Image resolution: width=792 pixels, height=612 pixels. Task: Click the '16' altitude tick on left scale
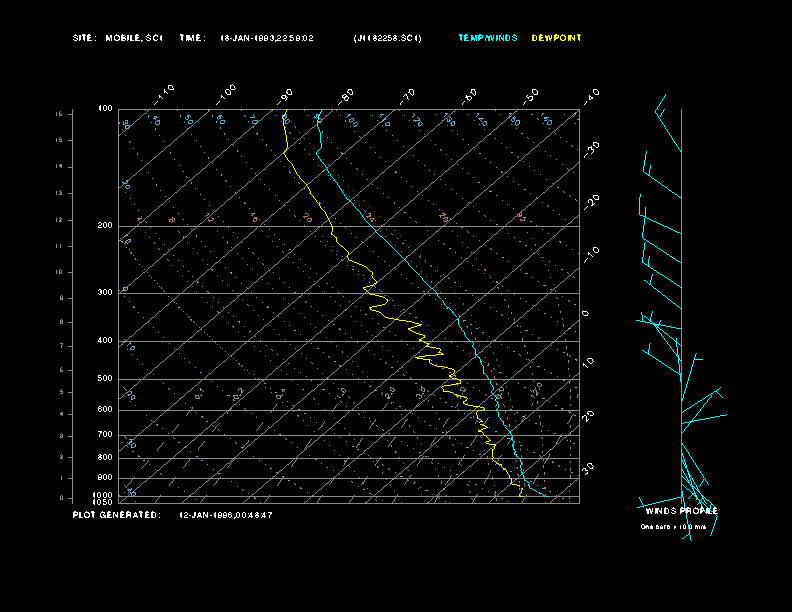[59, 114]
